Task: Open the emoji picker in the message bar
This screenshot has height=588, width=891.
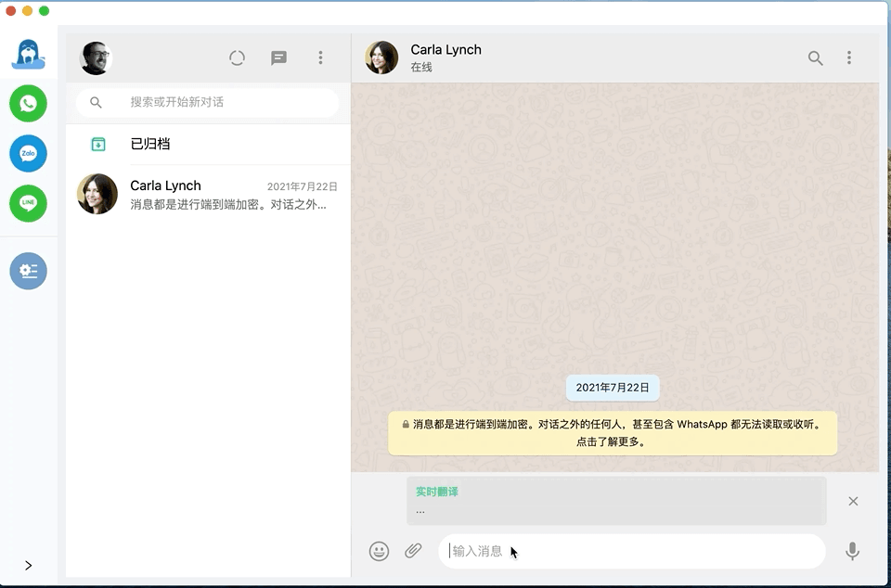Action: point(379,550)
